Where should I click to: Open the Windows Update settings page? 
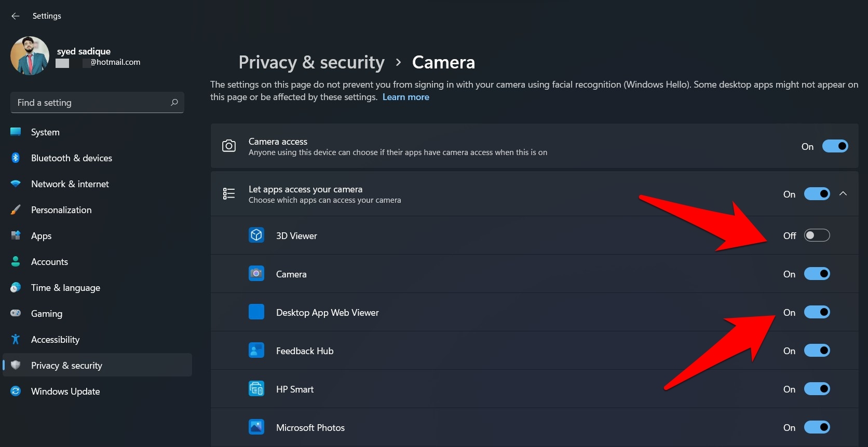[65, 391]
